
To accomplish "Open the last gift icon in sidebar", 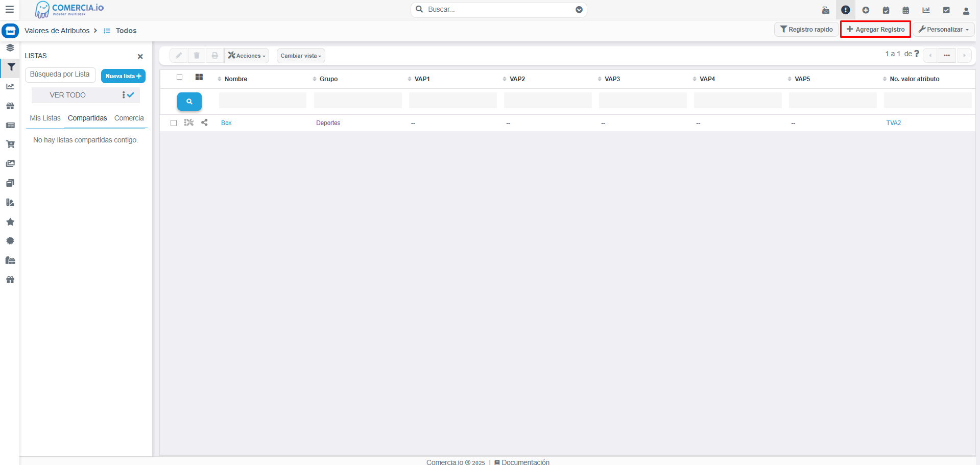I will click(10, 280).
